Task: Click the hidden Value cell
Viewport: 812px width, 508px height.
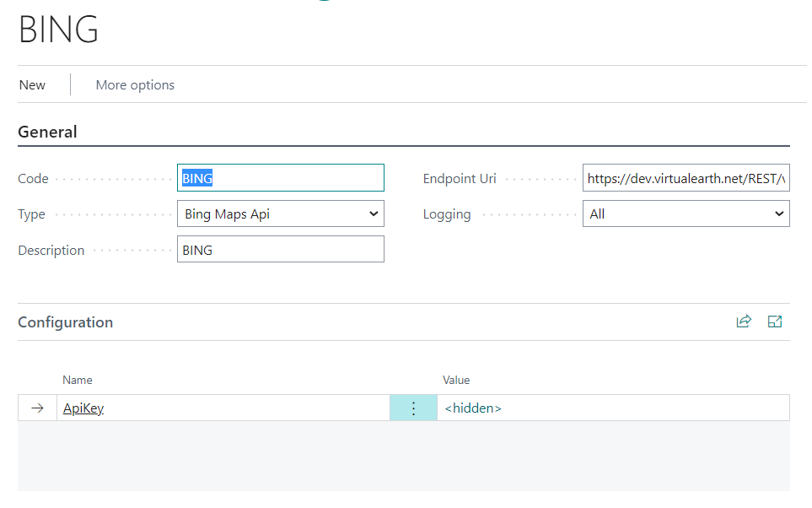Action: click(614, 408)
